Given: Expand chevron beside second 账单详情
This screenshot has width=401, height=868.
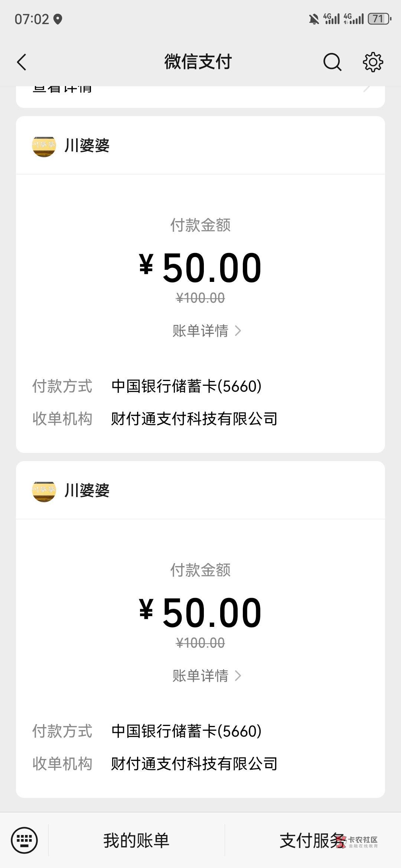Looking at the screenshot, I should (x=238, y=676).
